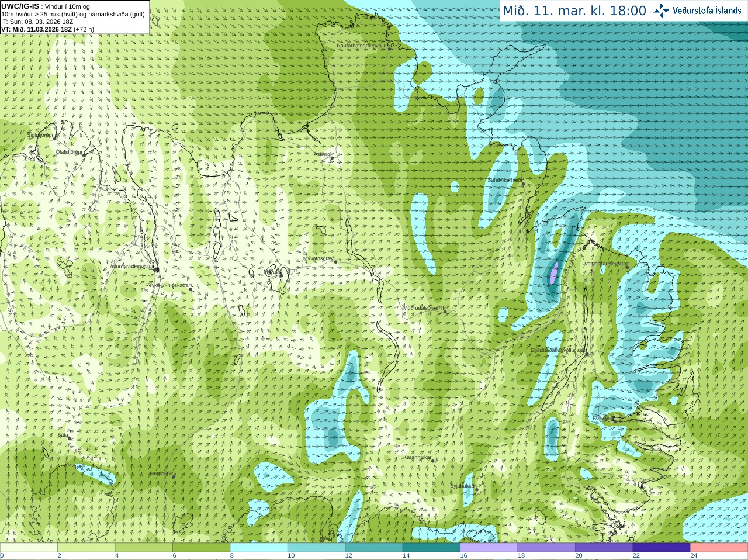Click the 'Mið. 11. mar. kl. 18:00' timestamp
The image size is (748, 560).
[x=574, y=11]
